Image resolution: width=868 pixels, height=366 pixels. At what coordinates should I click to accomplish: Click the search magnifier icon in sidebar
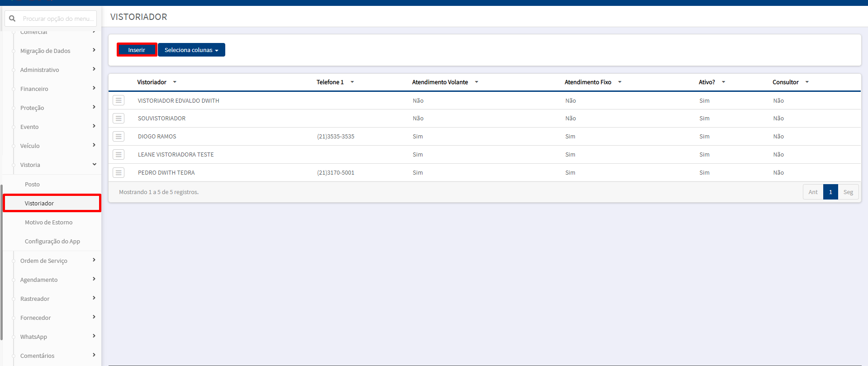pos(13,19)
